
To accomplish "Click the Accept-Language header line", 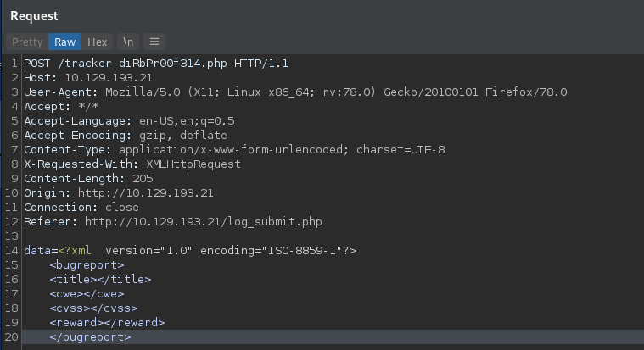I will [x=129, y=120].
